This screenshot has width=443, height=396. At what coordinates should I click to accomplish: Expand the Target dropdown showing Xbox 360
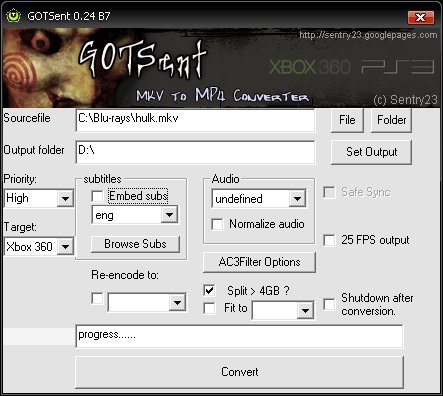pyautogui.click(x=39, y=247)
